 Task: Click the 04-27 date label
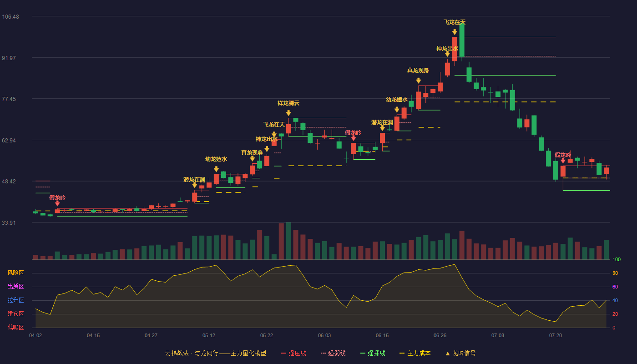151,335
